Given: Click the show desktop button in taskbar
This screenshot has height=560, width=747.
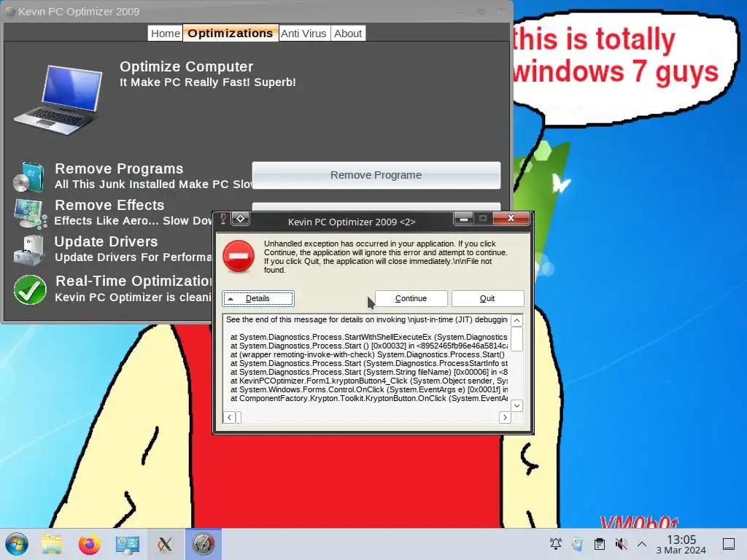Looking at the screenshot, I should coord(729,544).
